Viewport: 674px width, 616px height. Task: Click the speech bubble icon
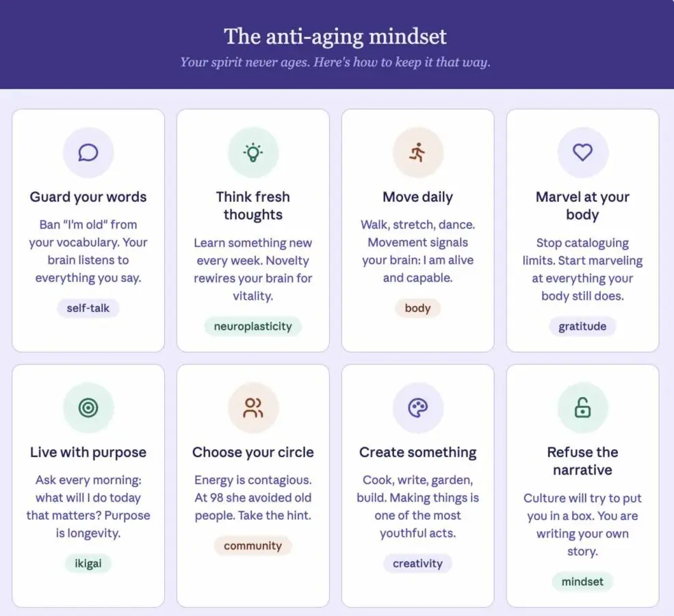pyautogui.click(x=88, y=153)
